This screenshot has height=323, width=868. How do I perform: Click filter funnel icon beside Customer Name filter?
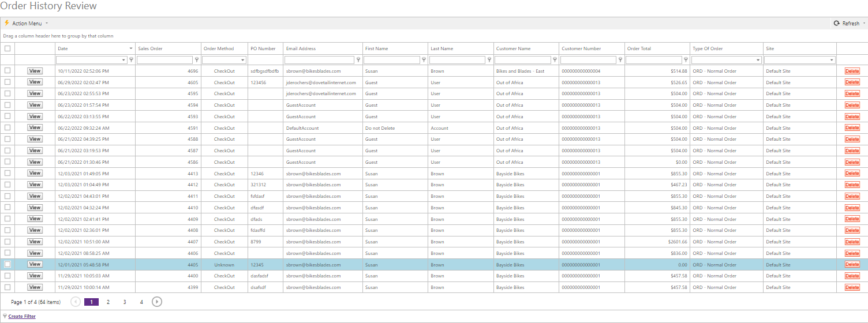555,60
